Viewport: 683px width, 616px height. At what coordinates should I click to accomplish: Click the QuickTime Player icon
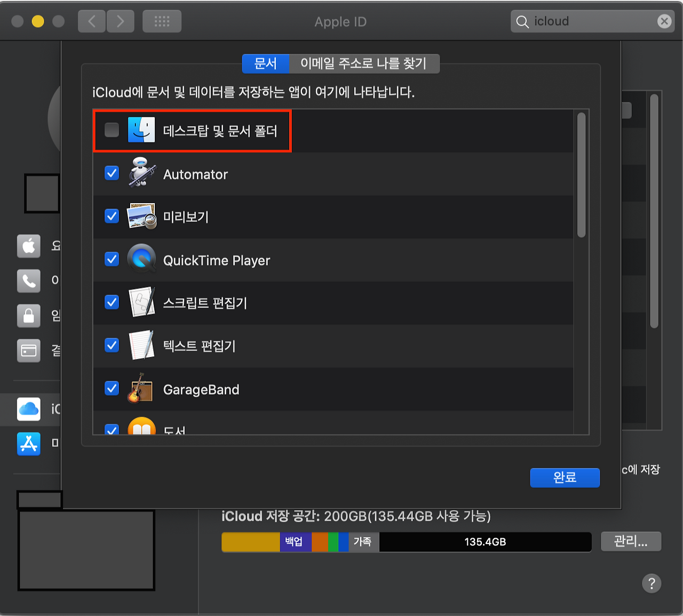point(141,259)
